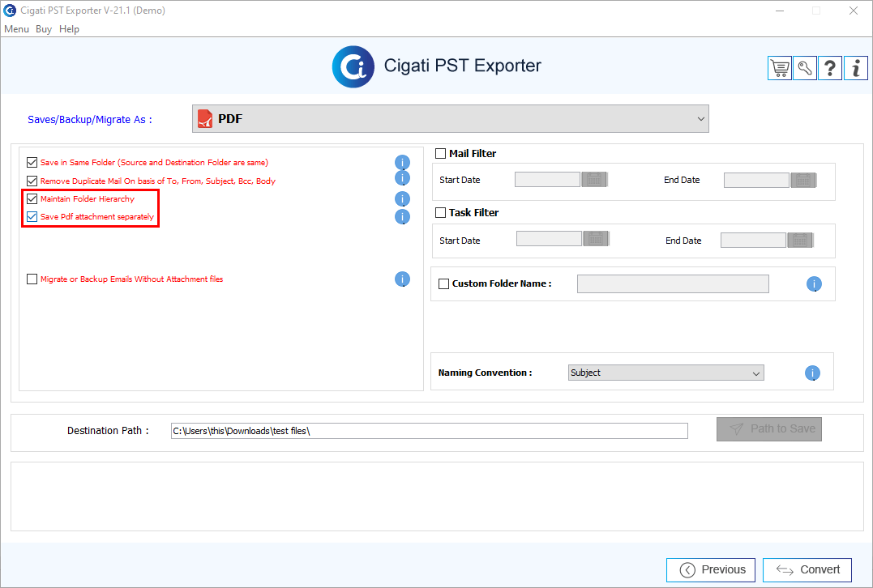Viewport: 873px width, 588px height.
Task: Start conversion with Convert button
Action: pyautogui.click(x=807, y=569)
